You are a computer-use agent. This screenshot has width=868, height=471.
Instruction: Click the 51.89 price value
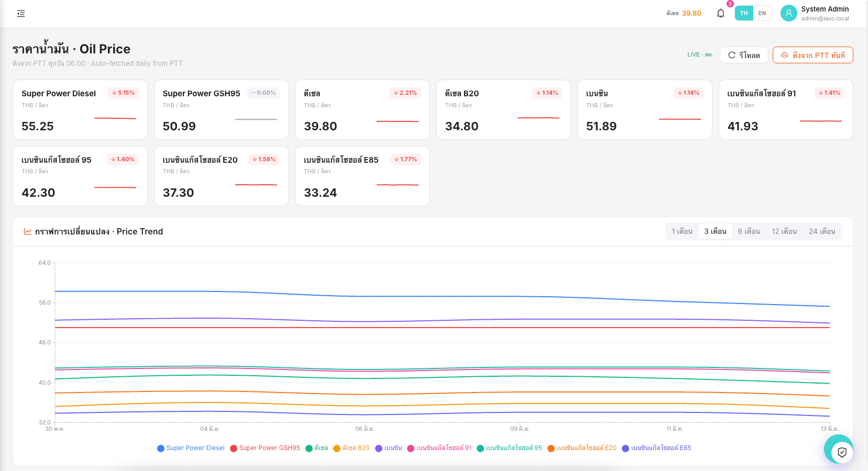pyautogui.click(x=601, y=127)
